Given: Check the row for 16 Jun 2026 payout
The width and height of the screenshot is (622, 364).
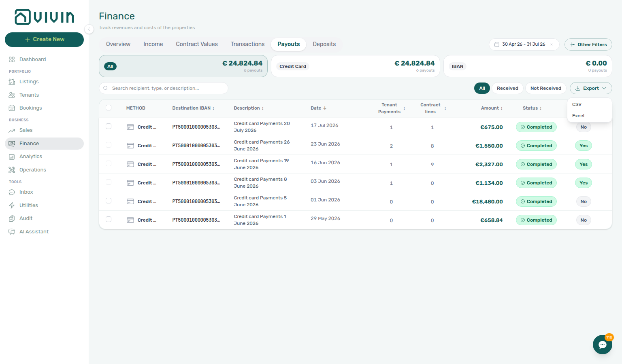Looking at the screenshot, I should [x=109, y=163].
